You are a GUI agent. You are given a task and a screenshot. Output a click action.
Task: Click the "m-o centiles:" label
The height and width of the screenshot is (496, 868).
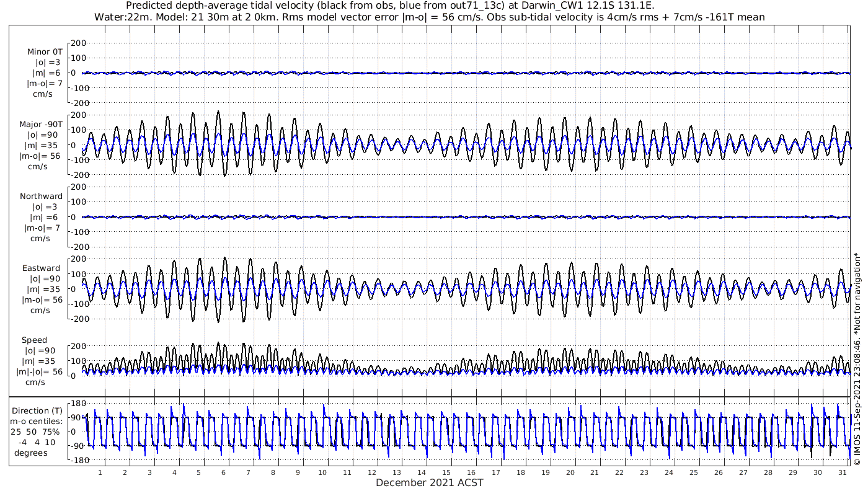point(37,422)
